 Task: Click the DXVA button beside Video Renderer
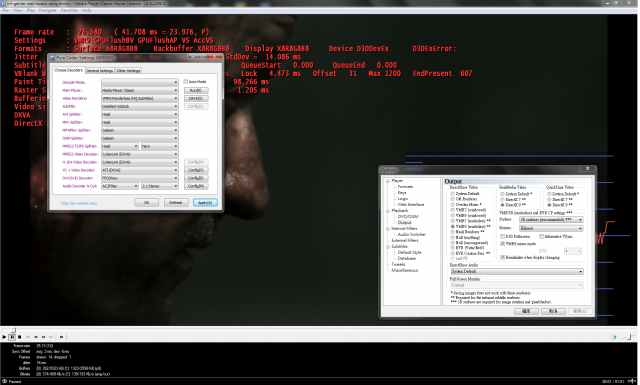click(196, 98)
